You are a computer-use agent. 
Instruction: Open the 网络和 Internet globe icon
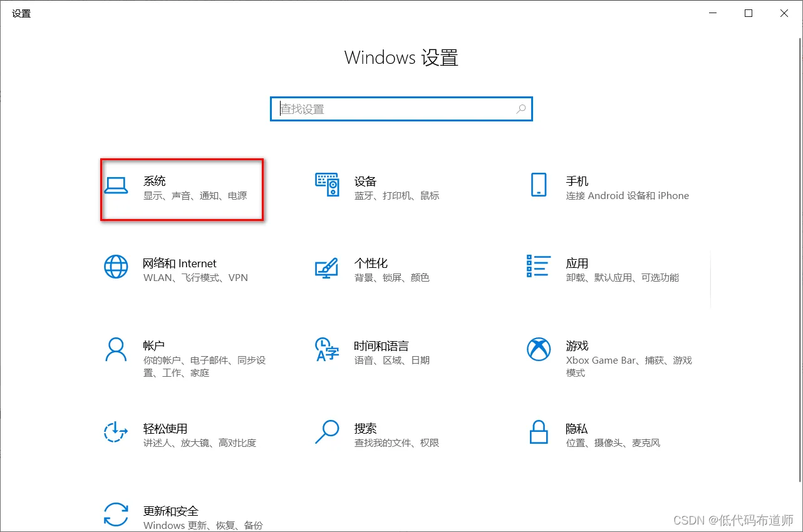pyautogui.click(x=116, y=267)
